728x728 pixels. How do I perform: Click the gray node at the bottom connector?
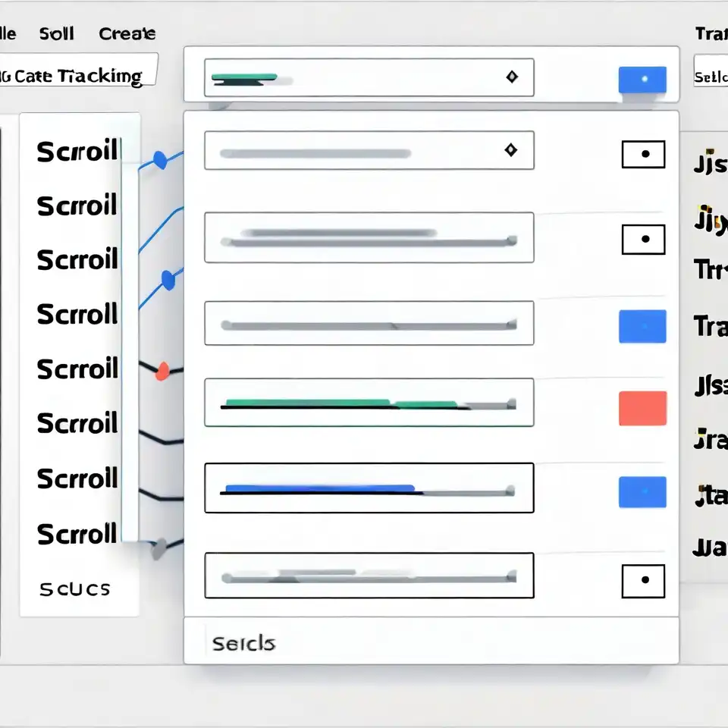point(159,548)
